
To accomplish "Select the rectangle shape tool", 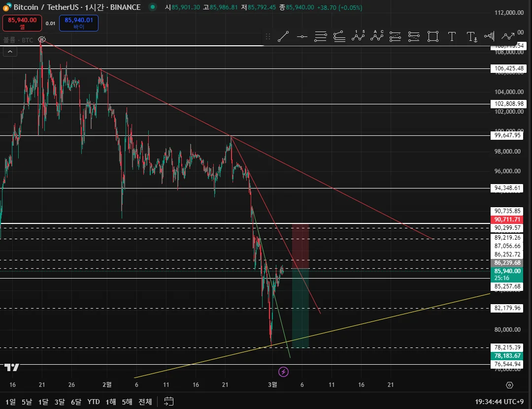I will (x=433, y=36).
